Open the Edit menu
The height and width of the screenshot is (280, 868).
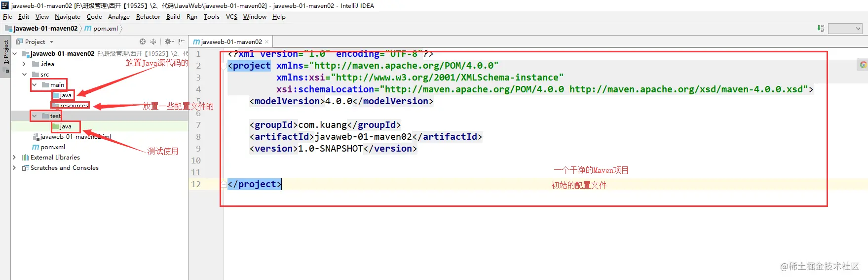coord(24,17)
